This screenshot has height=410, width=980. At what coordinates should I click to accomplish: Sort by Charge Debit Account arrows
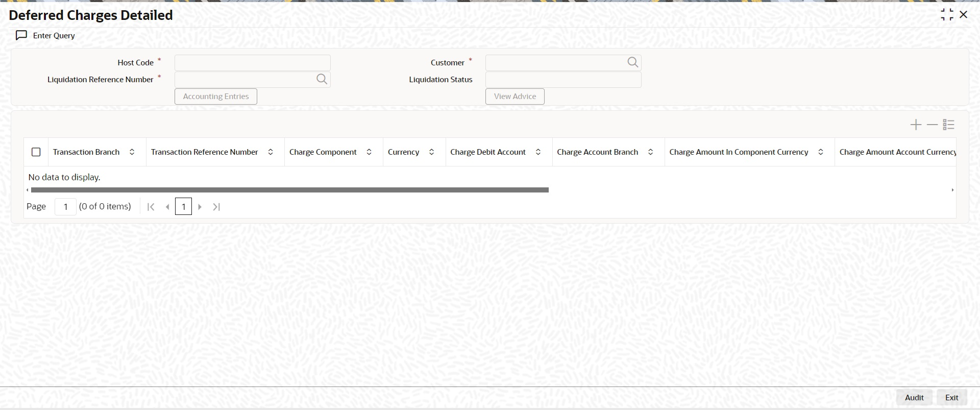[x=538, y=152]
